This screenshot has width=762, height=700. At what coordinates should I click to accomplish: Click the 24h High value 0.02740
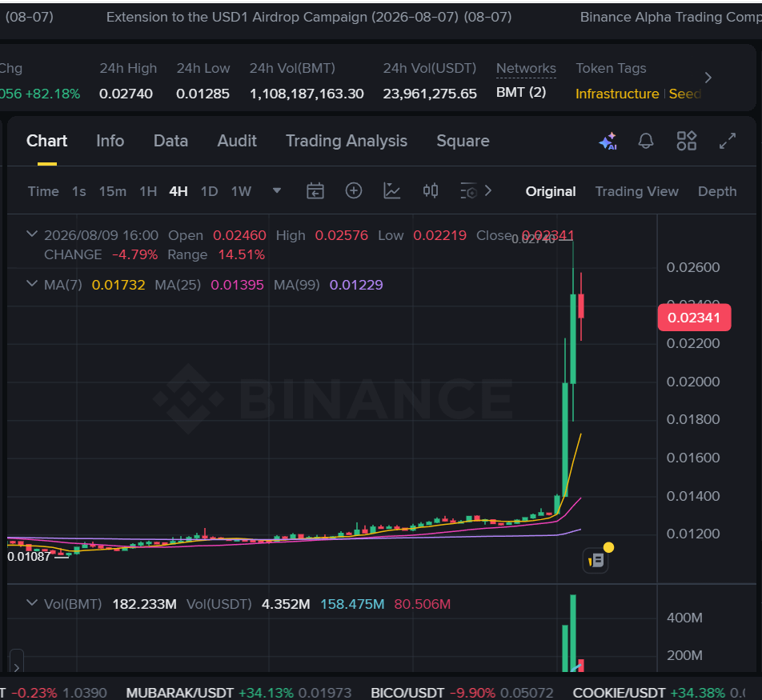pyautogui.click(x=126, y=94)
